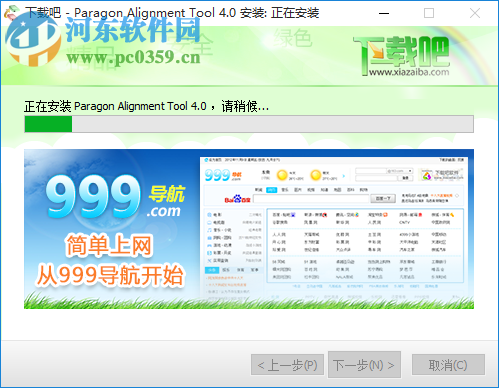This screenshot has height=388, width=499.
Task: Click the second sun weather icon in preview
Action: pyautogui.click(x=315, y=175)
